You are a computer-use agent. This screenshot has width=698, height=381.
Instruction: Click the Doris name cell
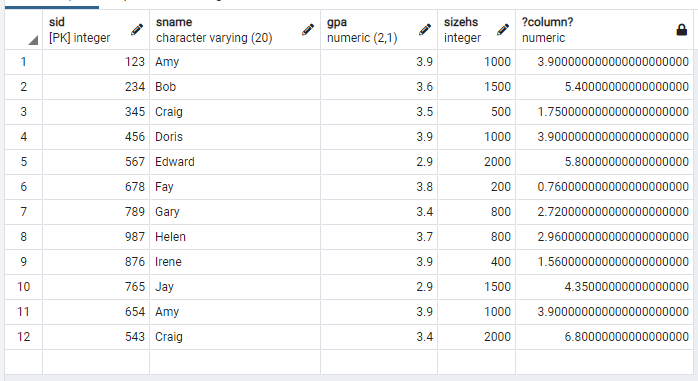point(235,137)
